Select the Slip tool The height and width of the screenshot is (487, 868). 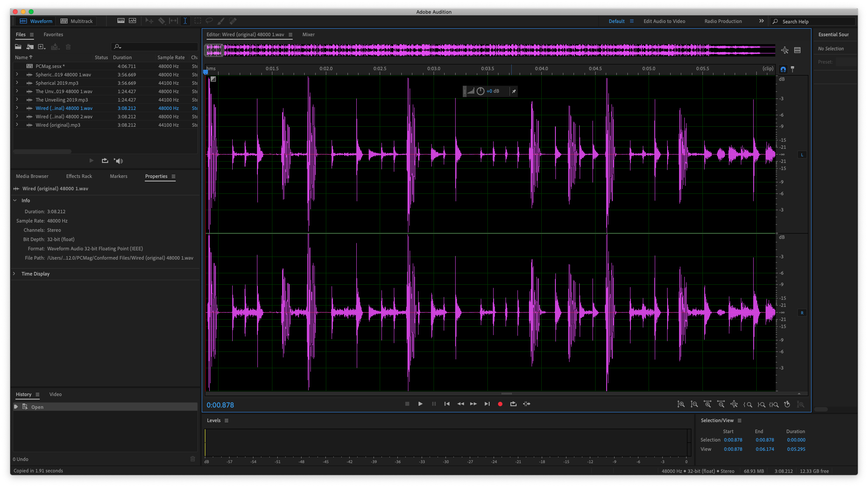[x=174, y=21]
